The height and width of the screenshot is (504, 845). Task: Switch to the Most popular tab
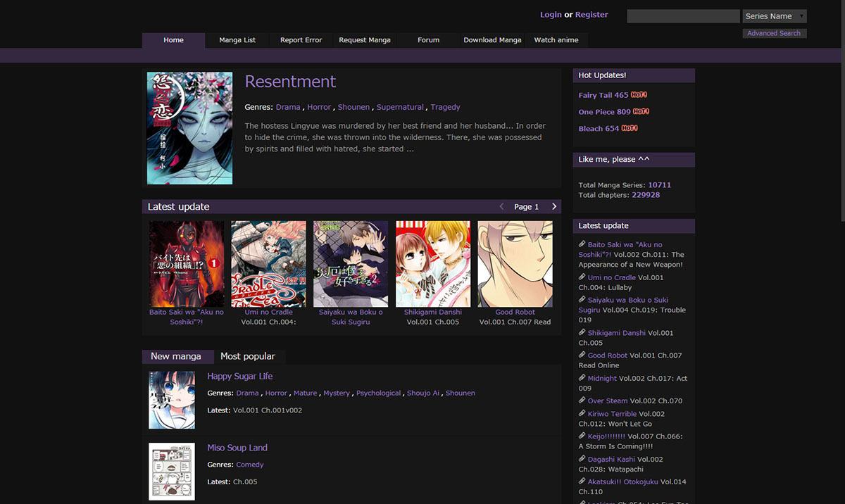click(x=248, y=356)
